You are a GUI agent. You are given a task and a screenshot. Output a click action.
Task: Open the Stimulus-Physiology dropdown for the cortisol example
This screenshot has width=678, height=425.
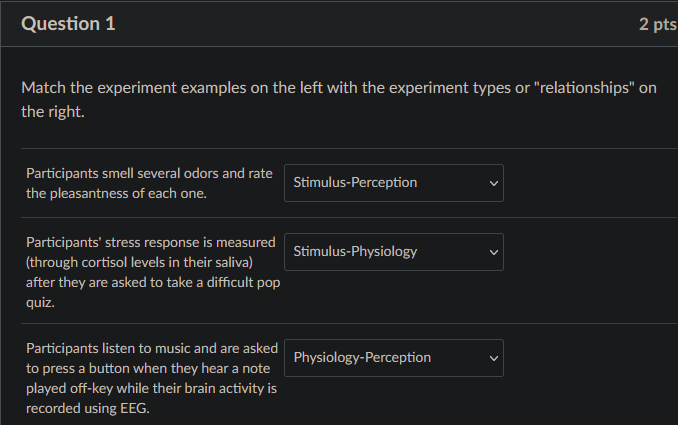point(393,252)
